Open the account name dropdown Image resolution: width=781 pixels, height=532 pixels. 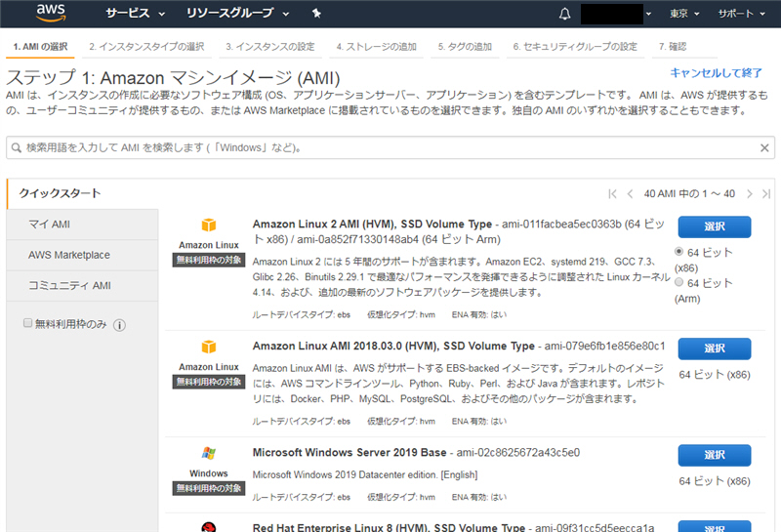point(616,14)
